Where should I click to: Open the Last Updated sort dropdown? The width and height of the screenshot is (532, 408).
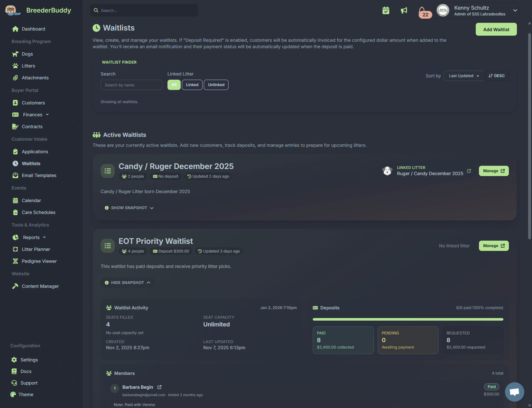(x=464, y=76)
